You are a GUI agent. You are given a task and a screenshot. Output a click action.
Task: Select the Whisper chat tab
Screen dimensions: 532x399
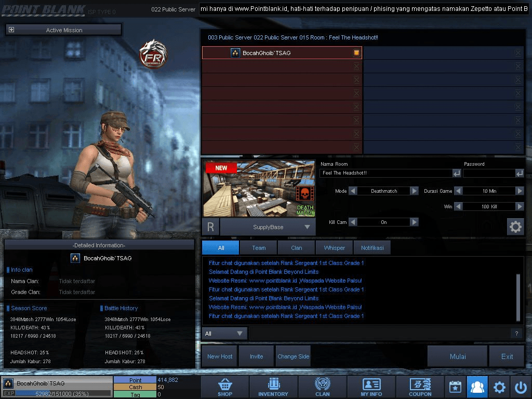pyautogui.click(x=335, y=248)
